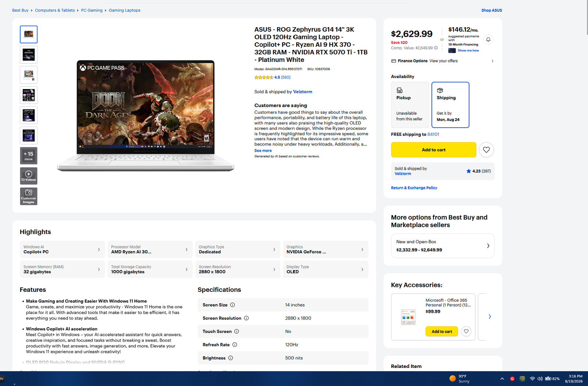Click the credit card image beside Show me how
This screenshot has height=386, width=588.
[452, 50]
